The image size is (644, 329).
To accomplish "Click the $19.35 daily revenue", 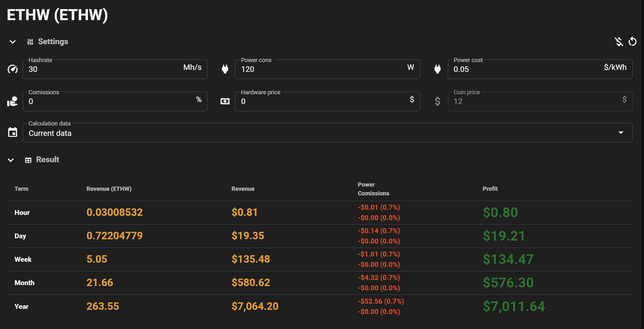I will click(248, 236).
